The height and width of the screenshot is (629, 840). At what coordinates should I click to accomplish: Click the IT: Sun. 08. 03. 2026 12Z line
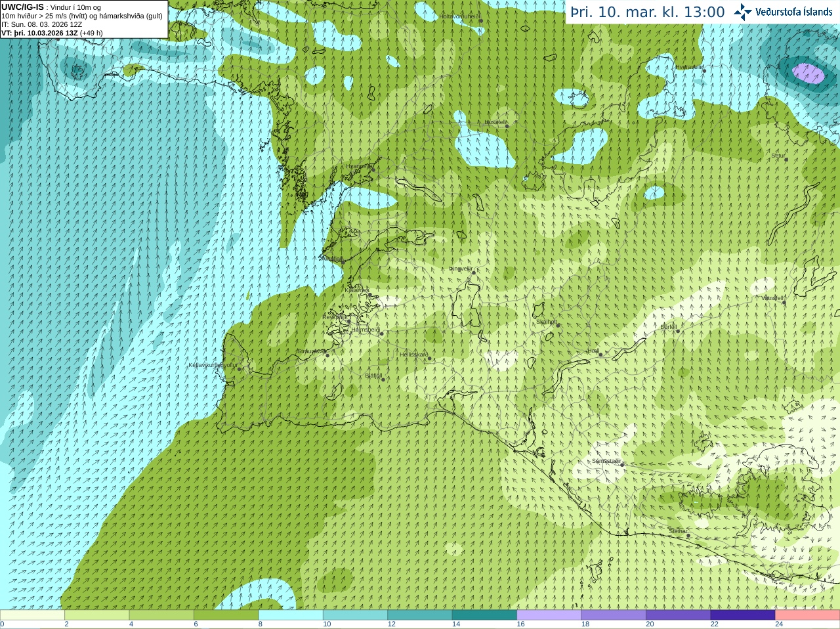(x=41, y=24)
